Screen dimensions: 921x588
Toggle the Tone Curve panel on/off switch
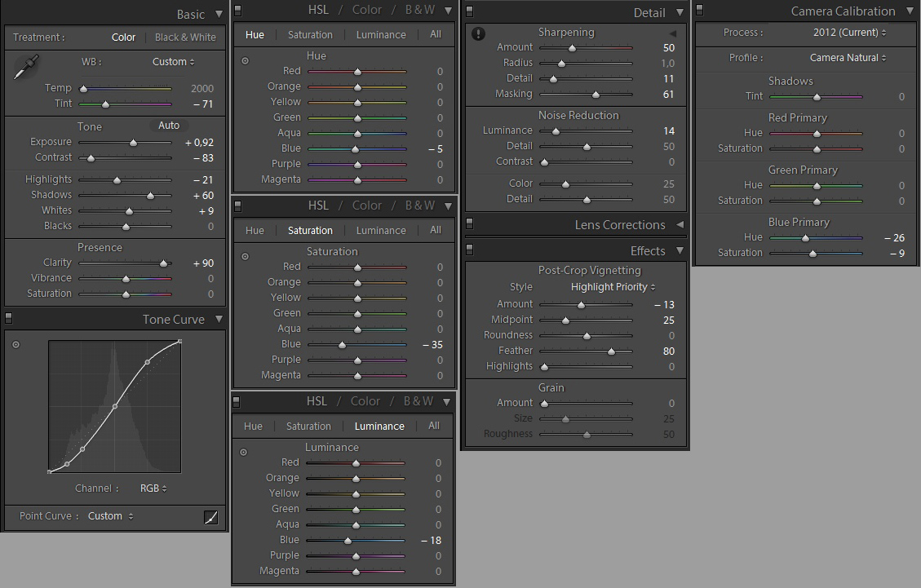tap(9, 318)
